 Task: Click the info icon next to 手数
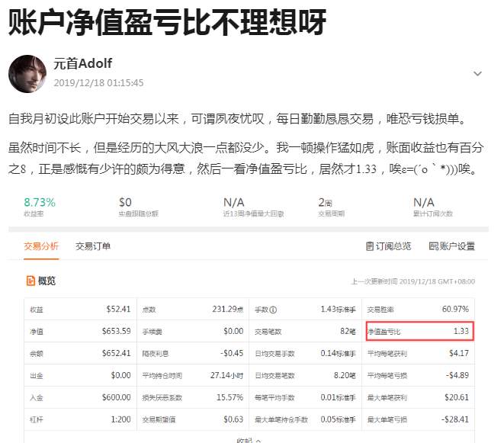(273, 310)
